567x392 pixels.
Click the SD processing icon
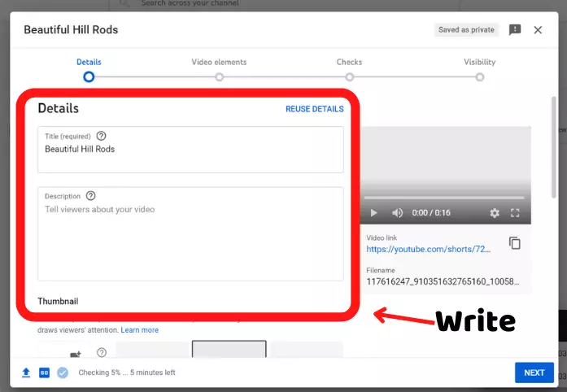44,372
